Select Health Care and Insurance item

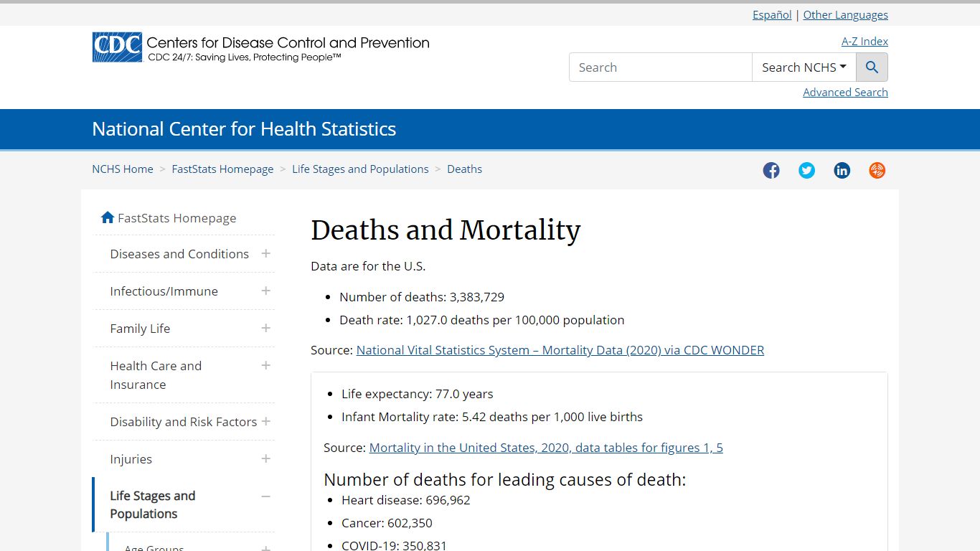point(156,375)
